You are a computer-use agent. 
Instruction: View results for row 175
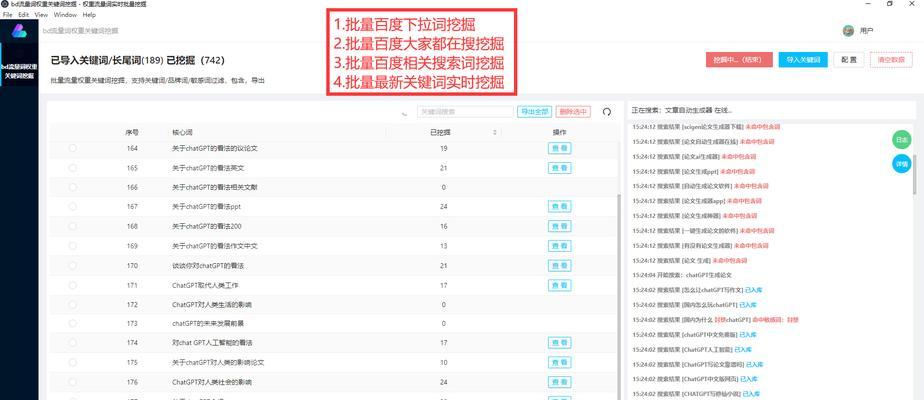[559, 362]
